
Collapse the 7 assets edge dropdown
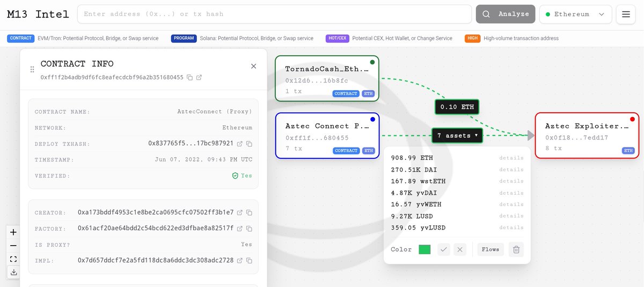pos(457,136)
